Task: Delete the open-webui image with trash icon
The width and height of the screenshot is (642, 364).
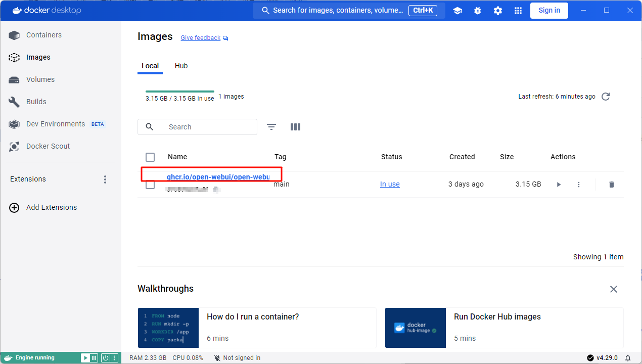Action: pos(611,184)
